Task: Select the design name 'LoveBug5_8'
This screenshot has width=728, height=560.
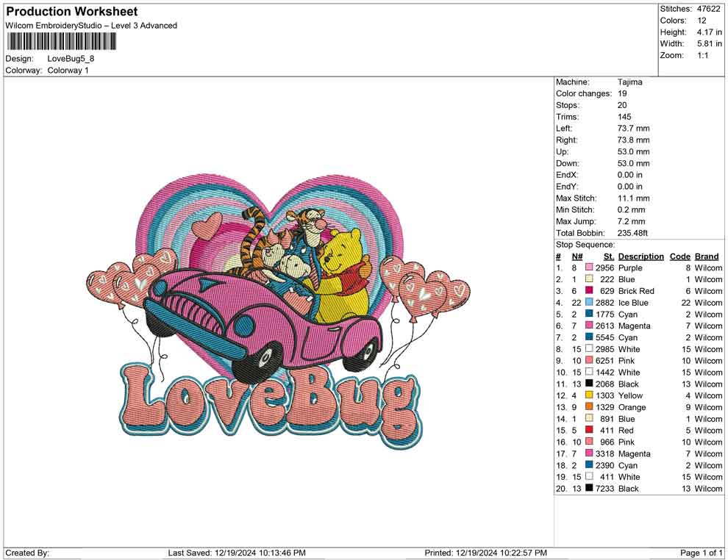Action: pos(71,59)
